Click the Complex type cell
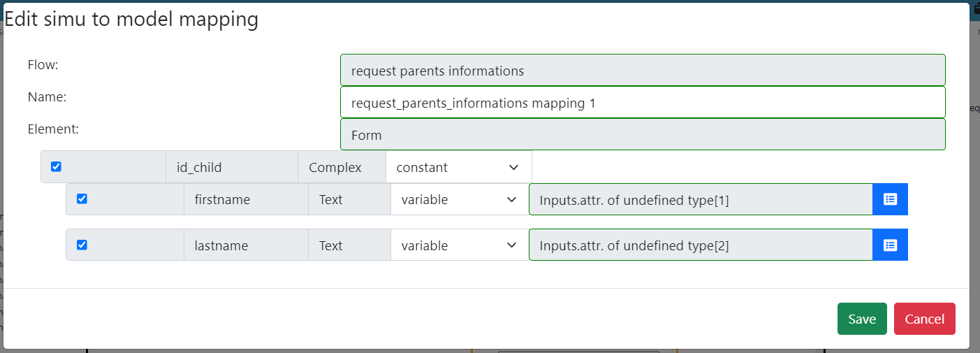This screenshot has height=353, width=980. 342,167
